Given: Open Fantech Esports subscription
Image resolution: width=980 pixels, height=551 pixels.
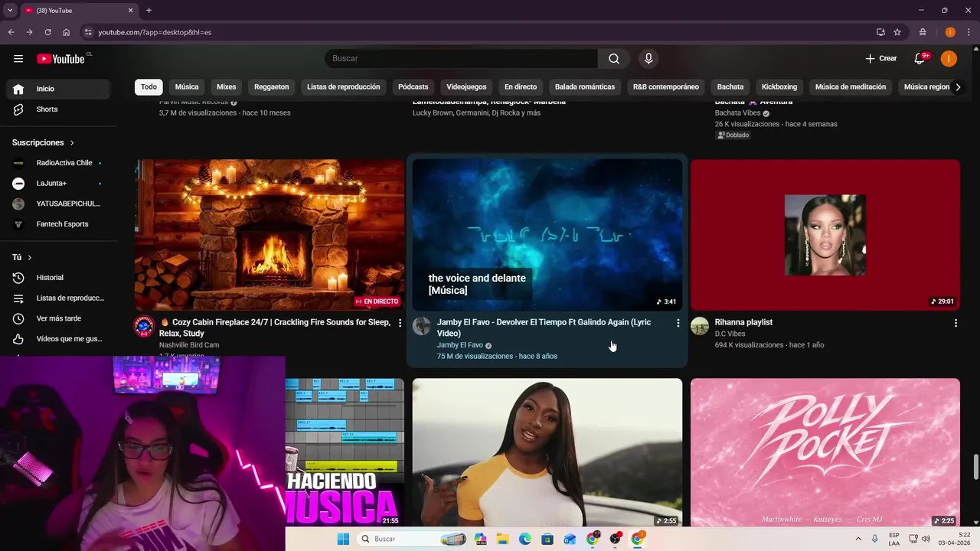Looking at the screenshot, I should click(58, 224).
